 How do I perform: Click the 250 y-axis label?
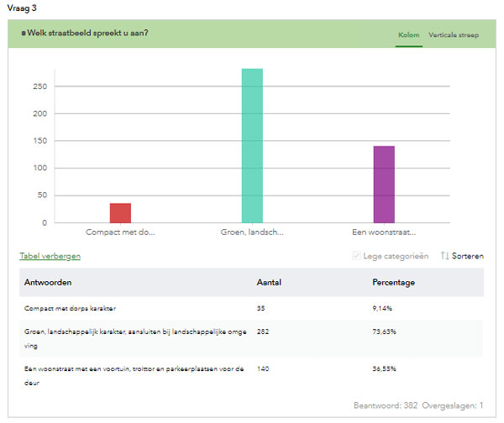(x=39, y=86)
